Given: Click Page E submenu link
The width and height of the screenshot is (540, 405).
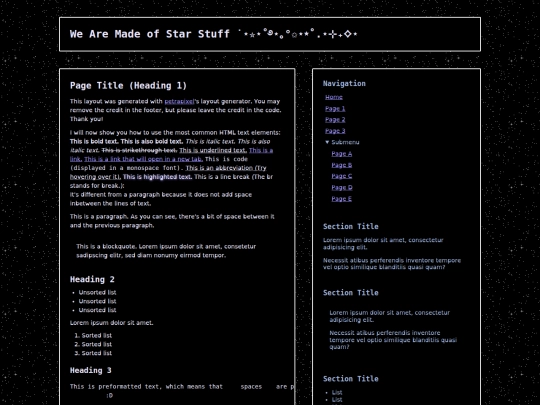Looking at the screenshot, I should [342, 199].
